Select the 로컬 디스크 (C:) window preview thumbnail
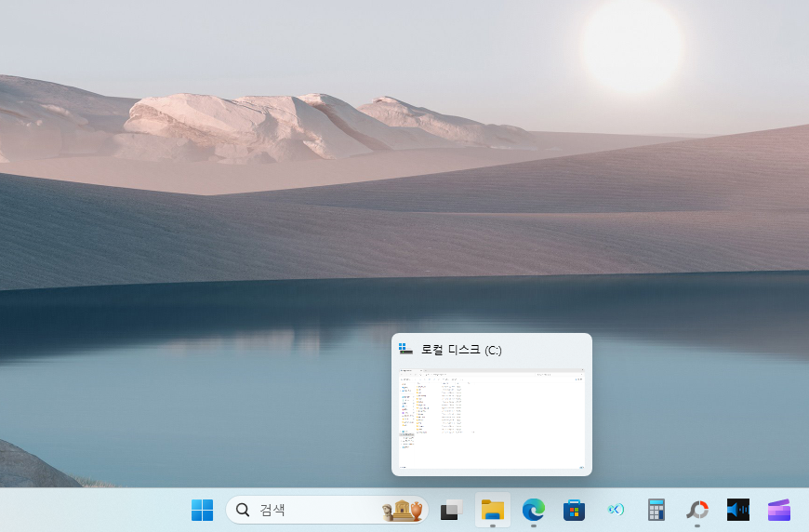Screen dimensions: 809x532 [x=492, y=419]
